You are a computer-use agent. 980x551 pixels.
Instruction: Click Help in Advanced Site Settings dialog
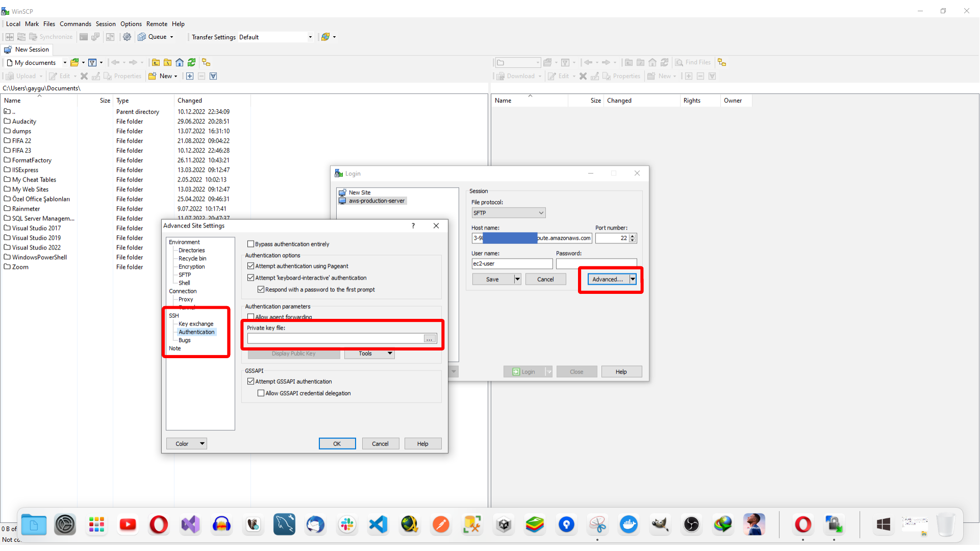tap(423, 444)
